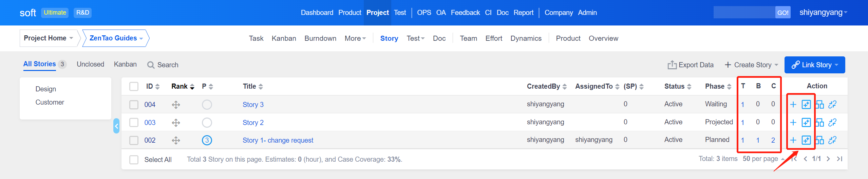Viewport: 868px width, 179px height.
Task: Select the Customer module in the sidebar
Action: pyautogui.click(x=50, y=102)
